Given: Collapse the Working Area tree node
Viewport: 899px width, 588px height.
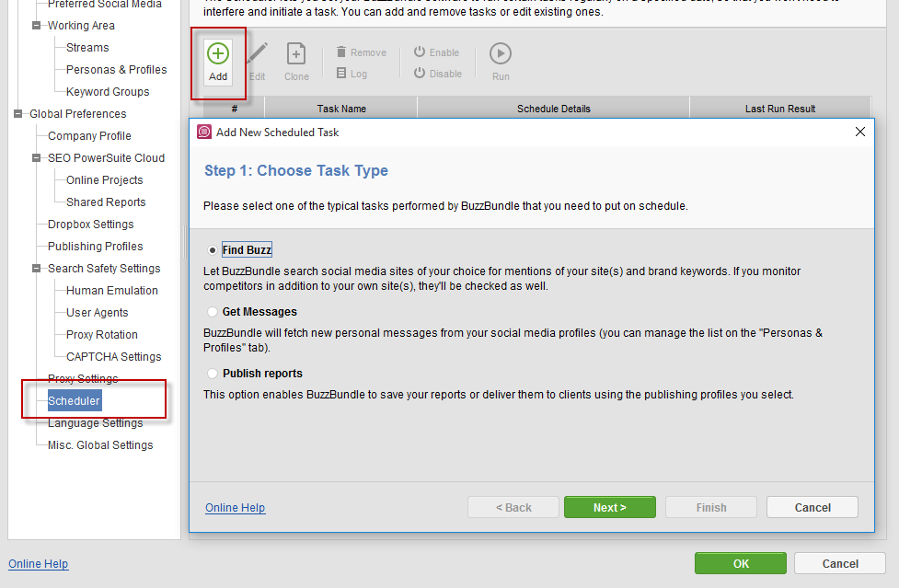Looking at the screenshot, I should [x=36, y=25].
